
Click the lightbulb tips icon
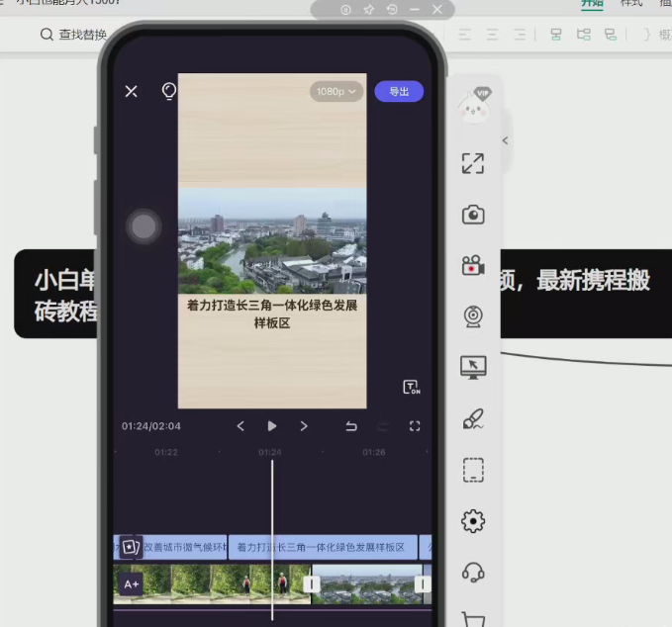click(x=169, y=91)
